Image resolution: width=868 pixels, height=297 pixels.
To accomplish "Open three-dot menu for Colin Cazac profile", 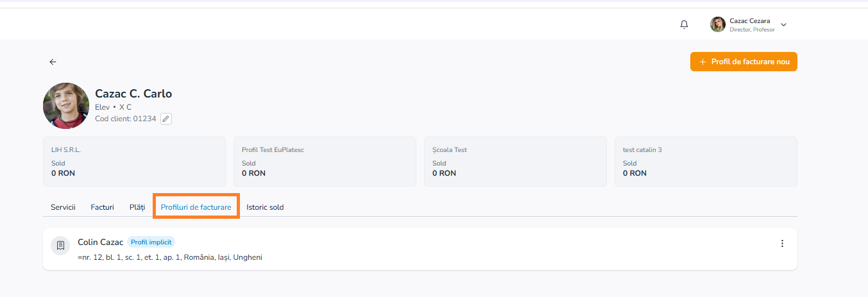I will coord(781,244).
